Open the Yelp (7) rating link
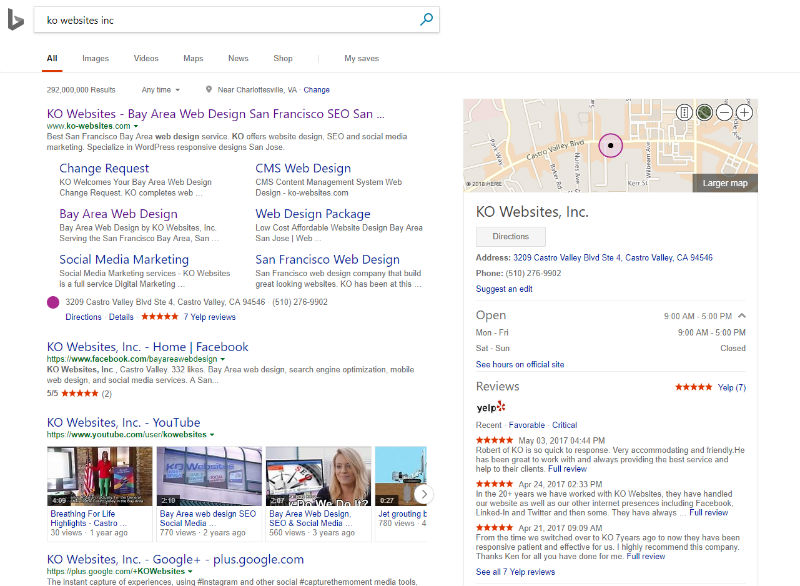The height and width of the screenshot is (586, 800). pyautogui.click(x=732, y=387)
